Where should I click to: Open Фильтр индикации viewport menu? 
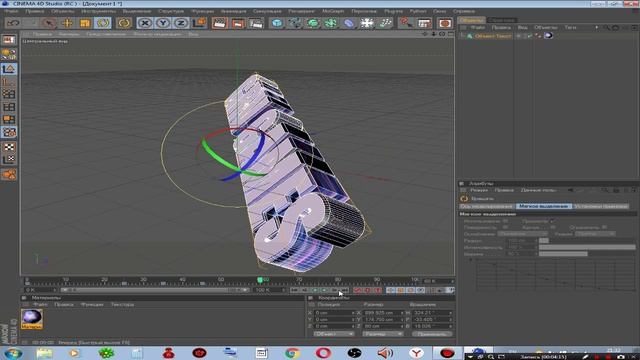click(157, 34)
